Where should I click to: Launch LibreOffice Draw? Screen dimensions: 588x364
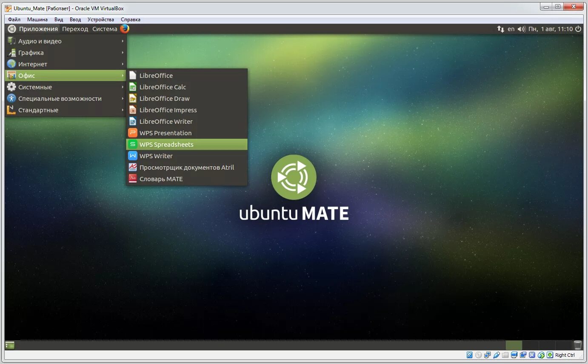point(187,99)
